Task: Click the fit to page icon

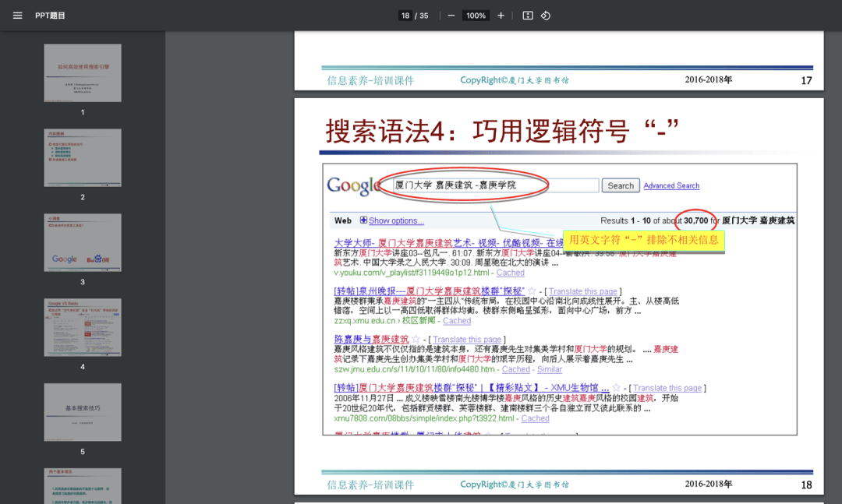Action: [x=528, y=16]
